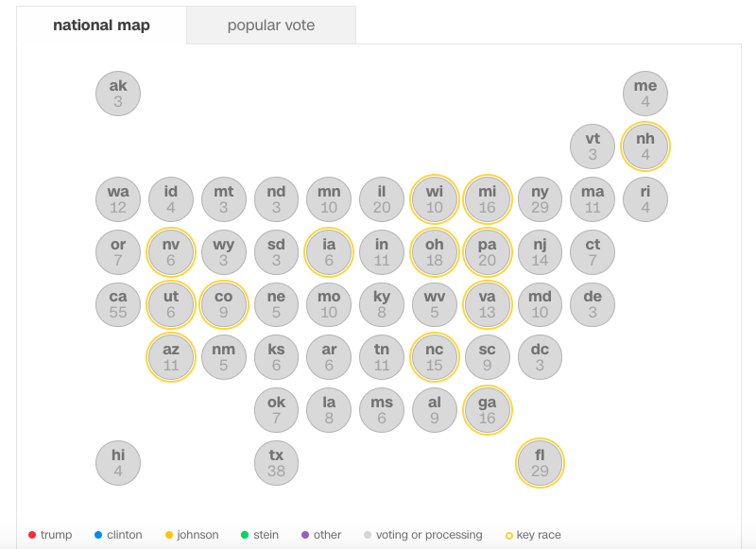Select the Florida state bubble
The height and width of the screenshot is (549, 756).
pos(540,463)
